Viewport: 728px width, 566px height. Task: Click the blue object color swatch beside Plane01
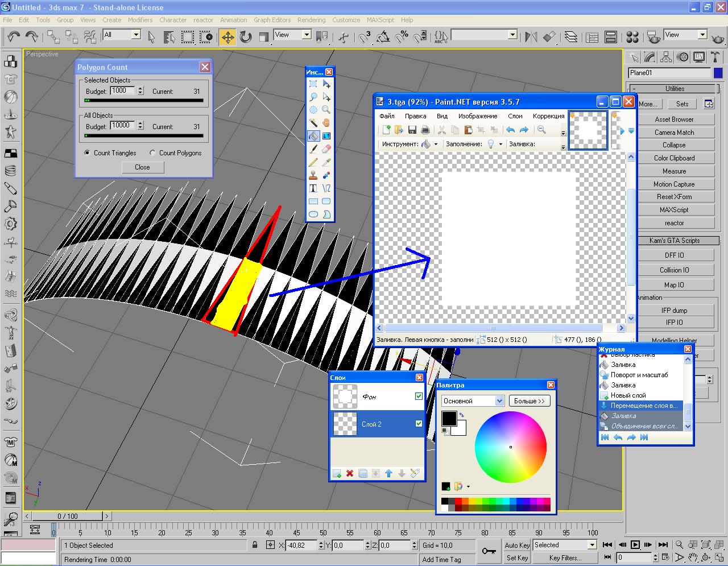coord(718,73)
